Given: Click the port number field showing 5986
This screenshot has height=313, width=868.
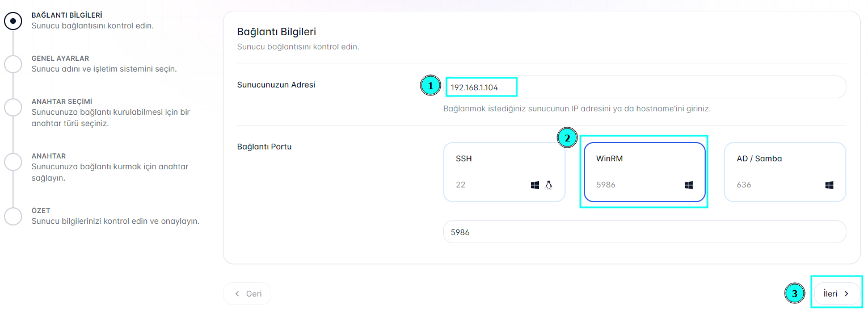Looking at the screenshot, I should 644,232.
